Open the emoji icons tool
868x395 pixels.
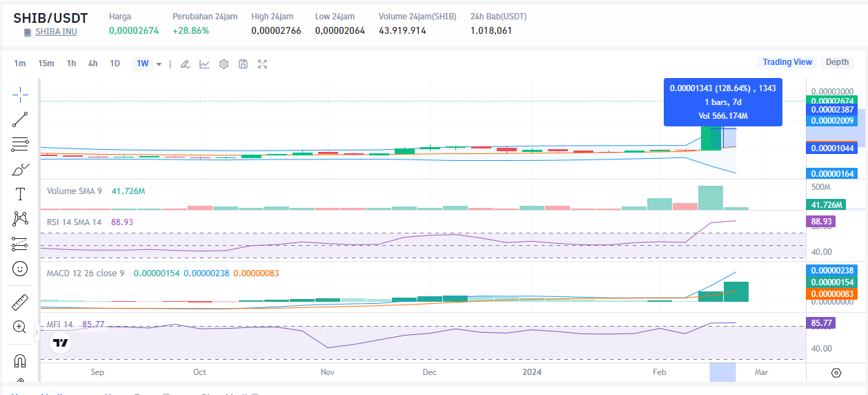coord(20,269)
